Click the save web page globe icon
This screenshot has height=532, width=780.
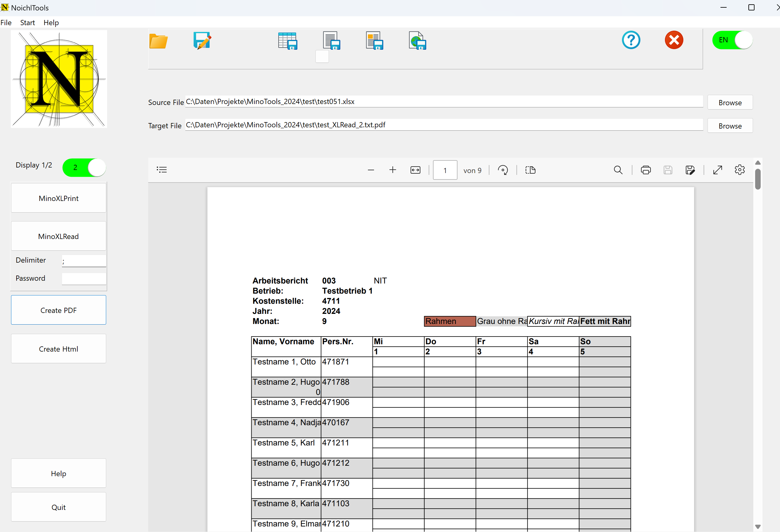coord(418,41)
